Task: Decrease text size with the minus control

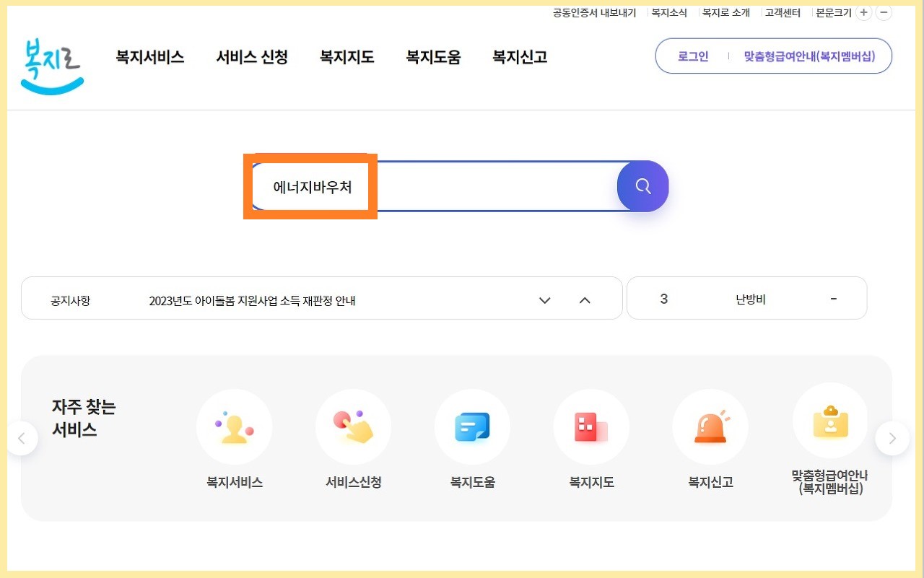Action: tap(884, 12)
